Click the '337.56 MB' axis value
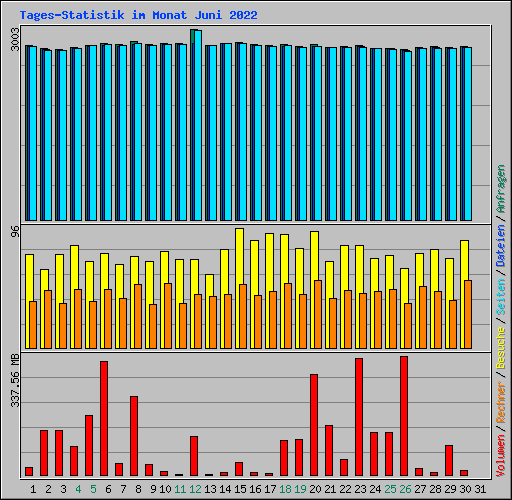The height and width of the screenshot is (500, 512). click(15, 381)
